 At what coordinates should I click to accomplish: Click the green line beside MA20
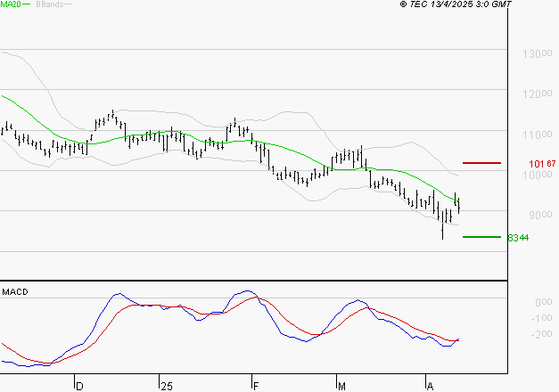(27, 4)
